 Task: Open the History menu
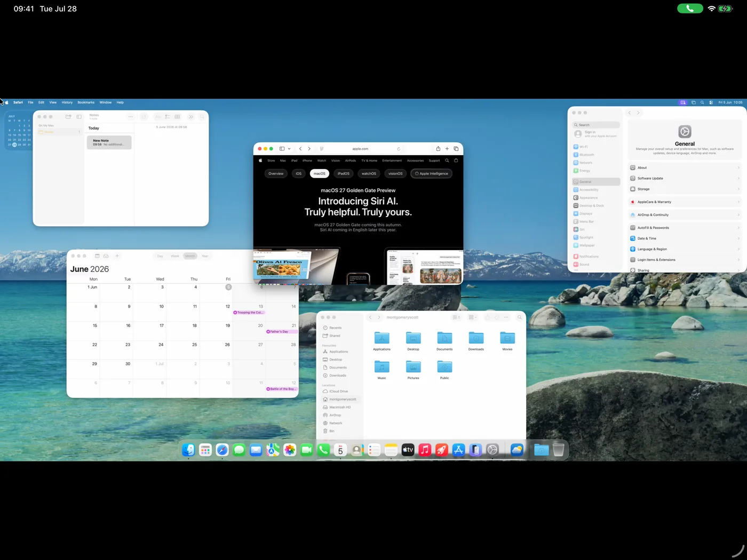[x=67, y=102]
